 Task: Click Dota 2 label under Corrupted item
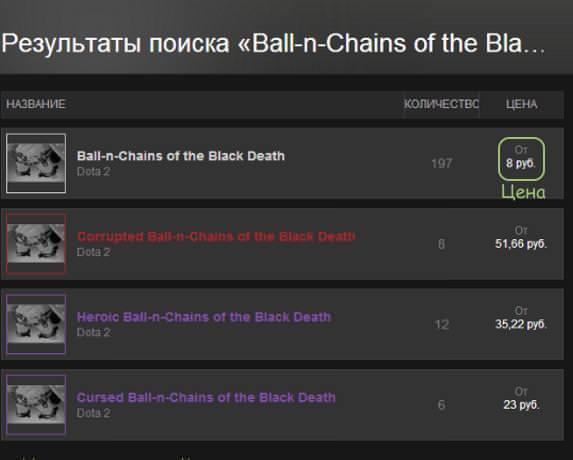click(x=94, y=252)
